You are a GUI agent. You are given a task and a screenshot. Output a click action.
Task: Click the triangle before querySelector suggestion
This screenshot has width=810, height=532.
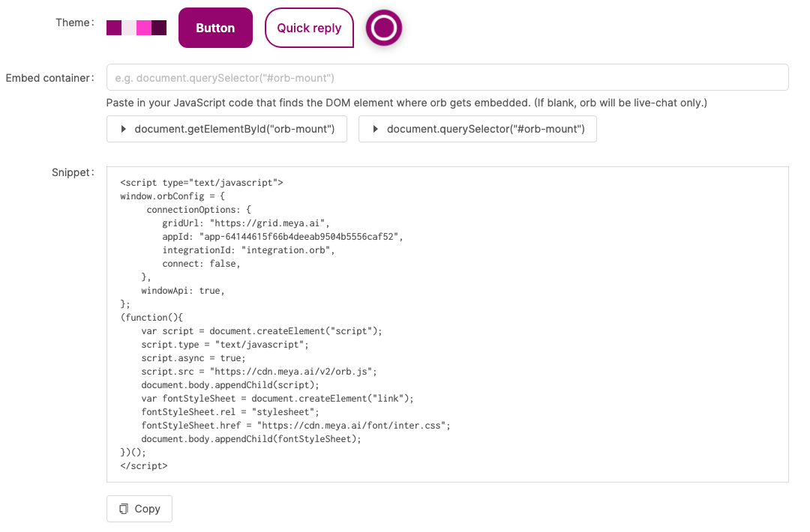[x=376, y=129]
